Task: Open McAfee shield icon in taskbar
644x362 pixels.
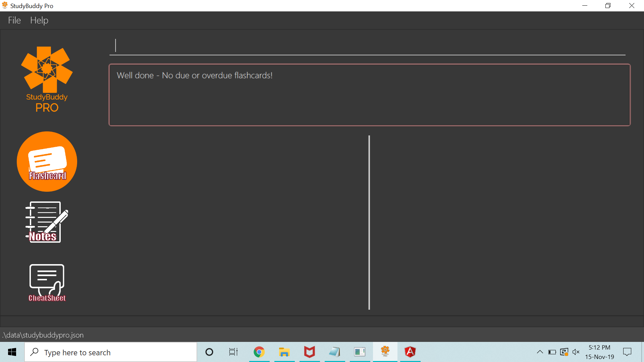Action: pos(309,352)
